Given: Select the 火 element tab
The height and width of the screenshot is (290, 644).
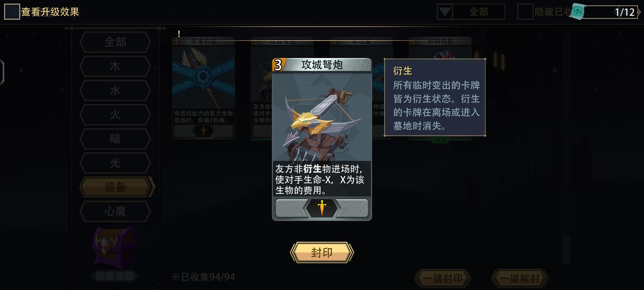Looking at the screenshot, I should (115, 114).
